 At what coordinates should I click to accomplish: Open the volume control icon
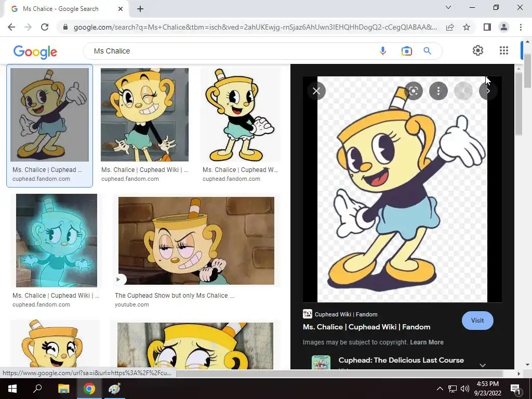[465, 389]
